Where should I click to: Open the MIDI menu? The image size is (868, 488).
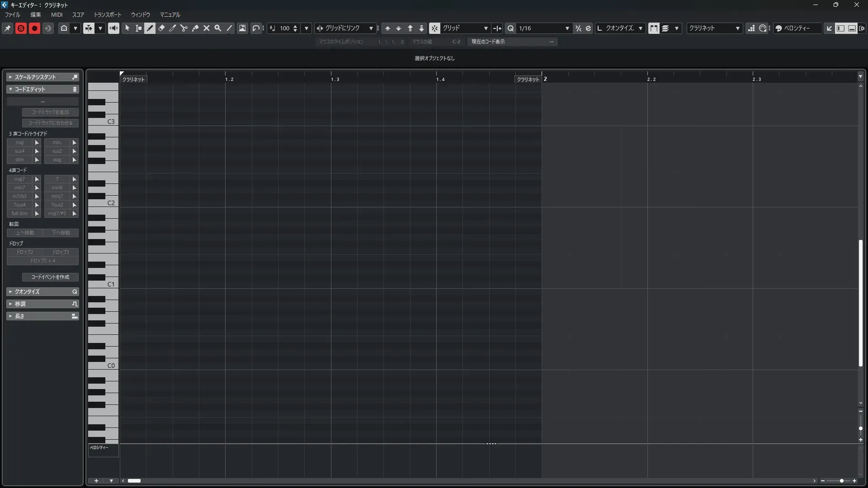pos(57,14)
